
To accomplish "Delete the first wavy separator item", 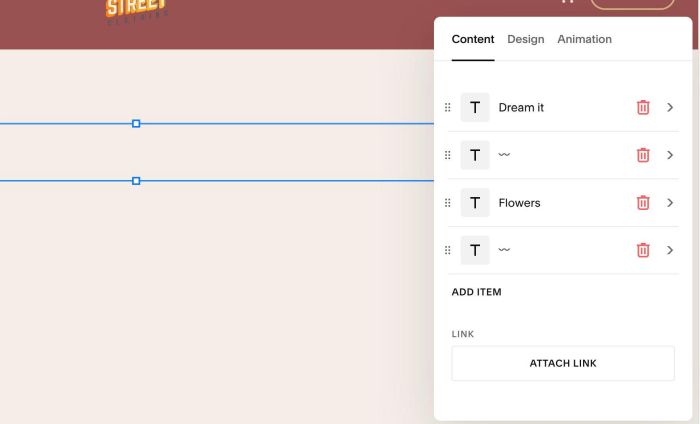I will click(643, 155).
